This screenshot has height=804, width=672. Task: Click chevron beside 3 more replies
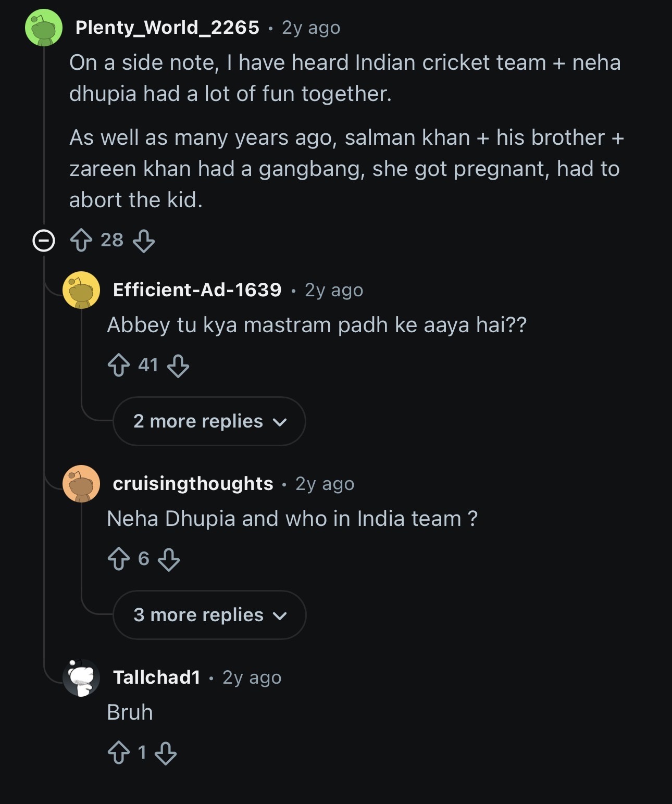(280, 616)
